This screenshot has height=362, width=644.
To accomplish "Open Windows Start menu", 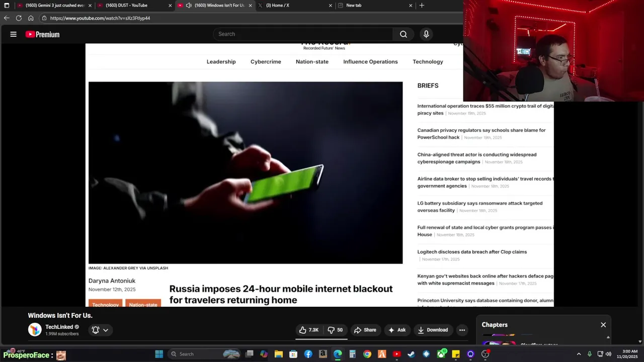I will [x=159, y=354].
